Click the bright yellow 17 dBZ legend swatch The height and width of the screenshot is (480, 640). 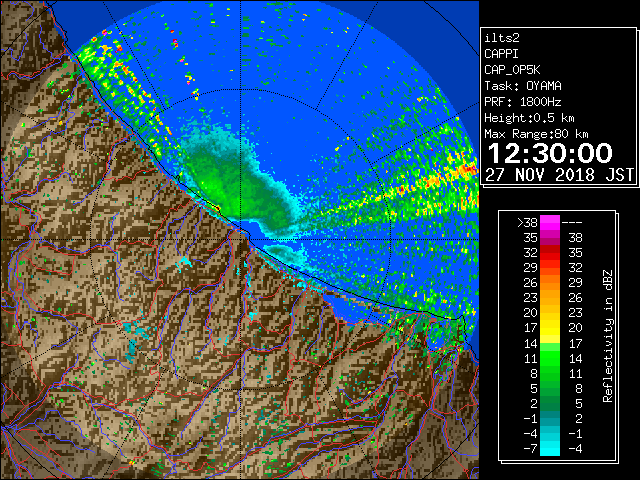point(550,328)
